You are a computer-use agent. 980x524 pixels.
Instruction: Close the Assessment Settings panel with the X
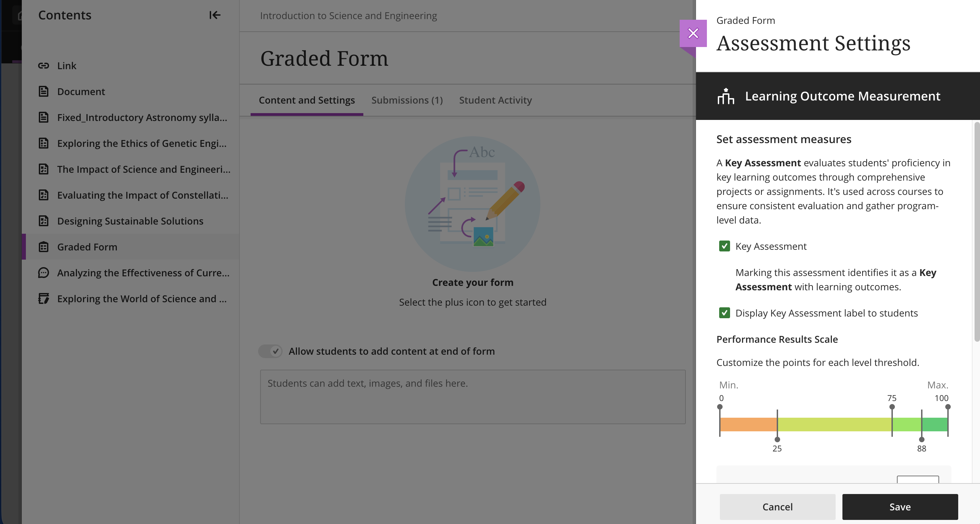[693, 33]
